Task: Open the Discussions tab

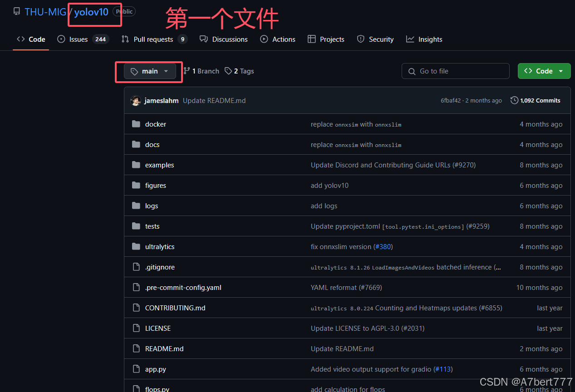Action: click(224, 39)
